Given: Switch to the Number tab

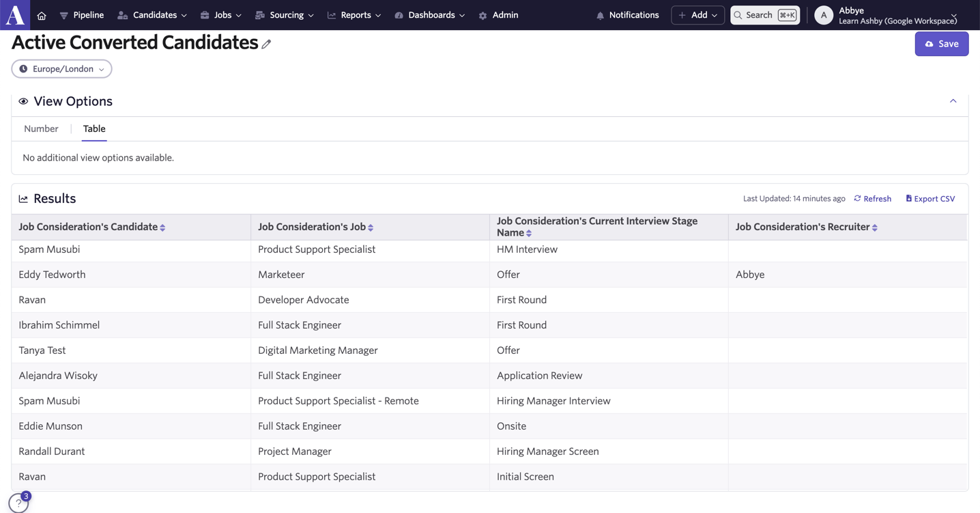Looking at the screenshot, I should [x=41, y=128].
